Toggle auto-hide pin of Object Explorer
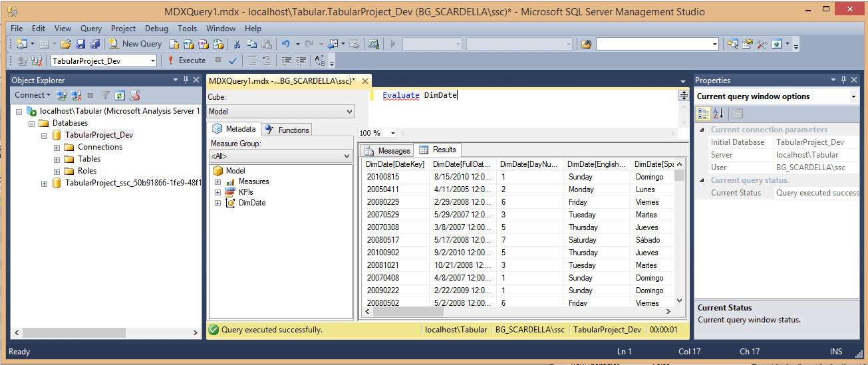 [x=186, y=80]
